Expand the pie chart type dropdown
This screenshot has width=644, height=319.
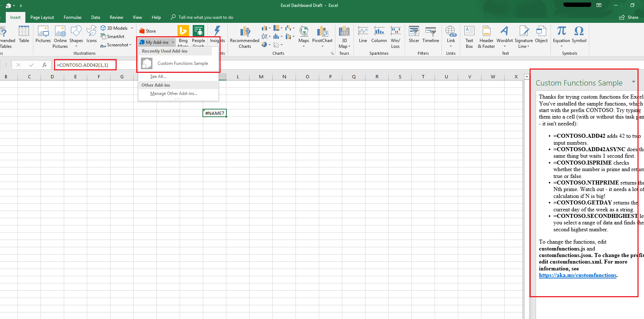[269, 45]
